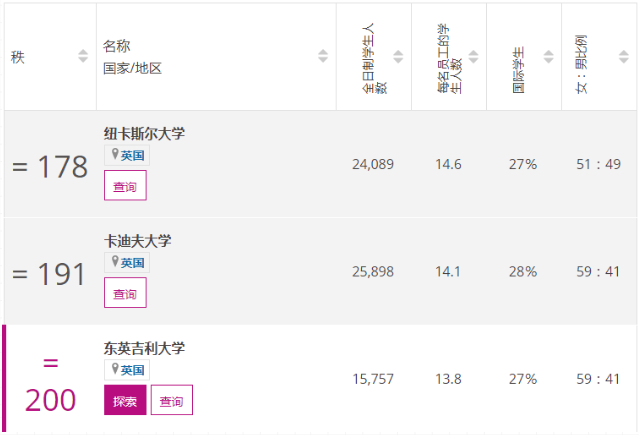Click 查询 button under 卡迪夫大学
The width and height of the screenshot is (639, 435).
pyautogui.click(x=125, y=294)
